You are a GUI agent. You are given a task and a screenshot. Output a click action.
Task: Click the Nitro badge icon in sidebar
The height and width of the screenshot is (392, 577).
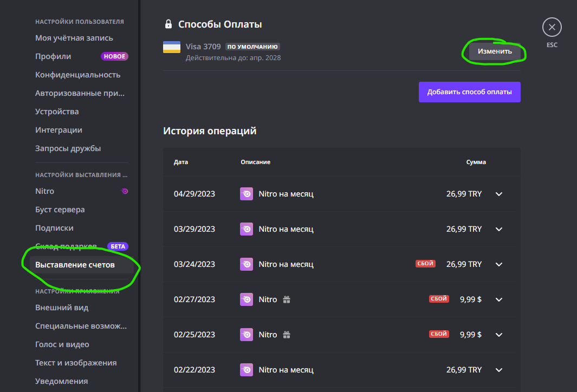125,191
